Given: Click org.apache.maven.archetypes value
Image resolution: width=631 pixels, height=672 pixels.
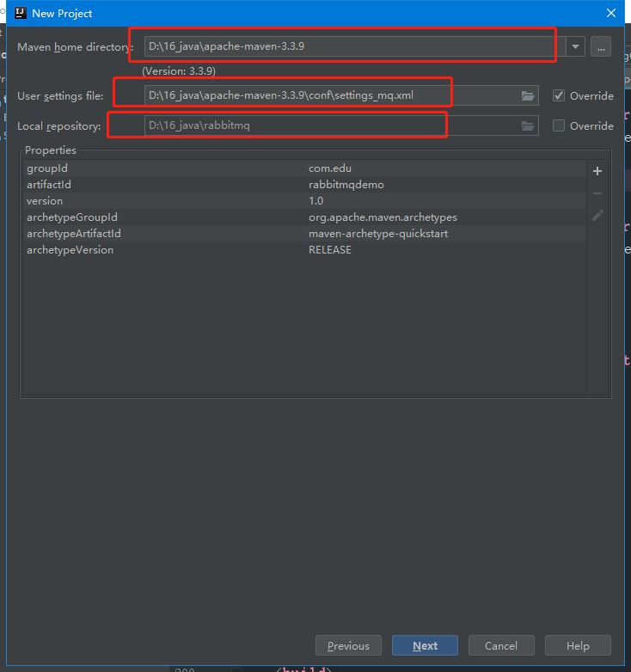Looking at the screenshot, I should [x=383, y=217].
